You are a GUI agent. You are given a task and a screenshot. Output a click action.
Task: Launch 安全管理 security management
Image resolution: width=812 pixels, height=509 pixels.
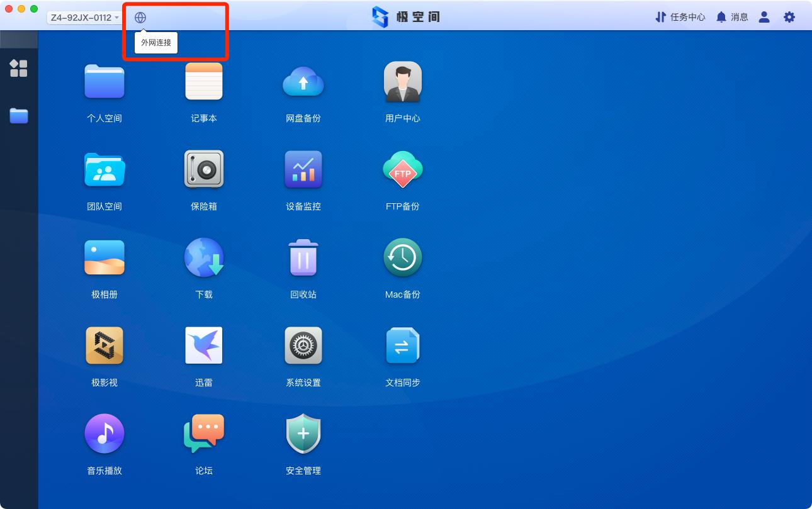[303, 433]
